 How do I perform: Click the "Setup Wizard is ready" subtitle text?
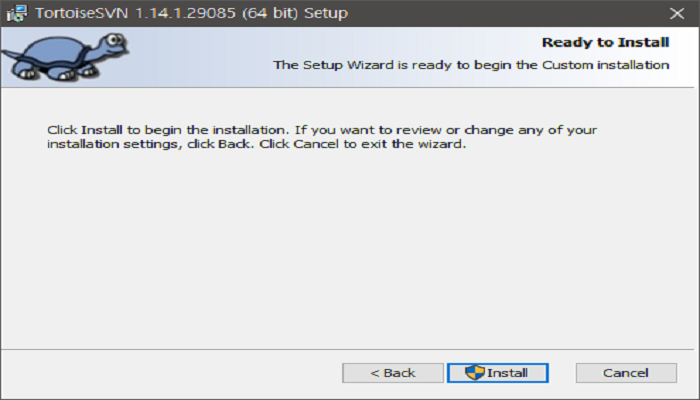pos(470,65)
